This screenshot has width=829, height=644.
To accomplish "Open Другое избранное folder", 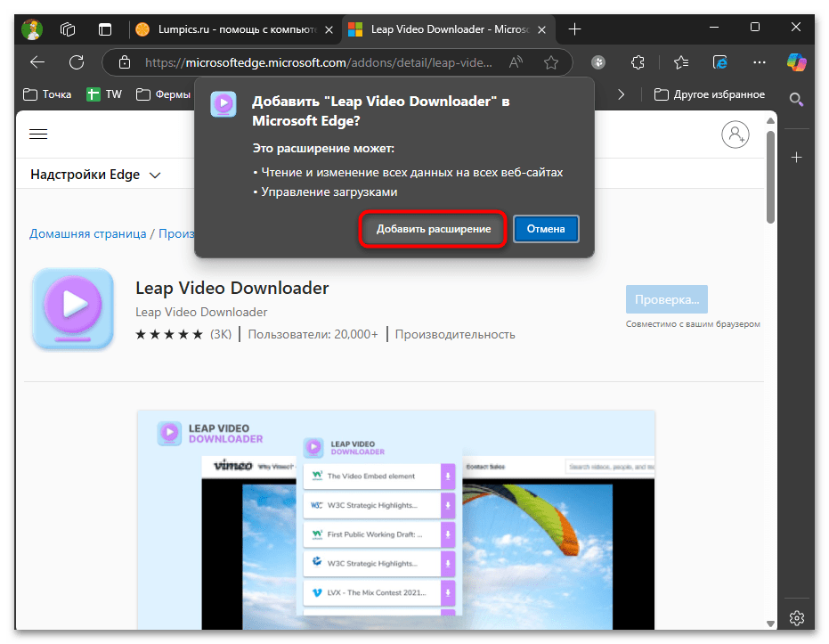I will tap(710, 94).
